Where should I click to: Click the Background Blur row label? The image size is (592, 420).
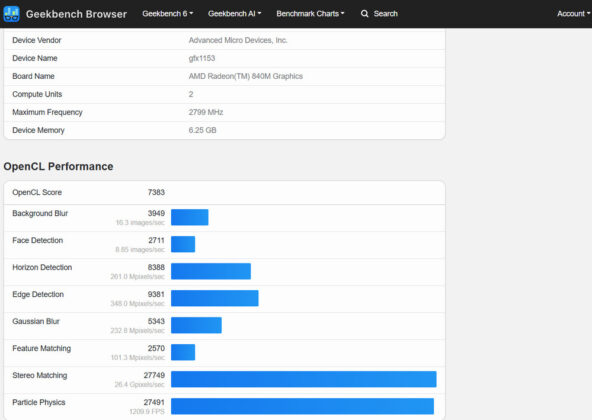pos(40,213)
